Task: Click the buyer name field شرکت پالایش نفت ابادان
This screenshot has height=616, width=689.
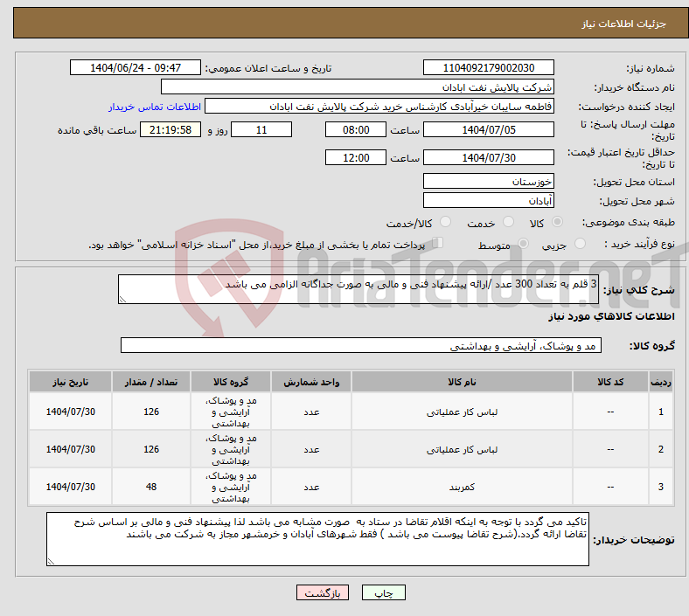Action: coord(358,87)
